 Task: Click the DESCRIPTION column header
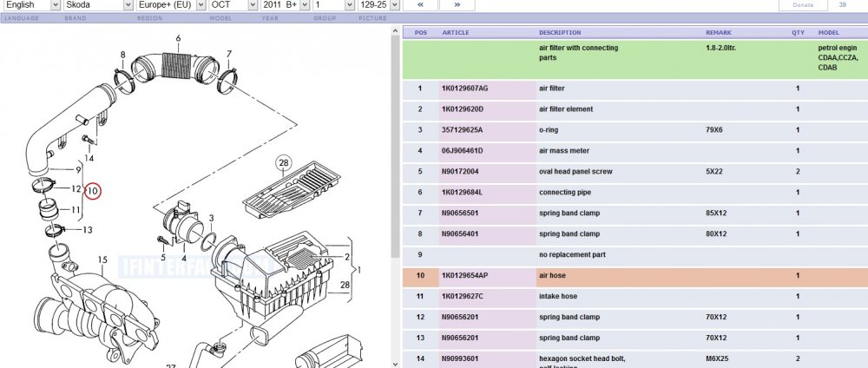click(x=560, y=33)
